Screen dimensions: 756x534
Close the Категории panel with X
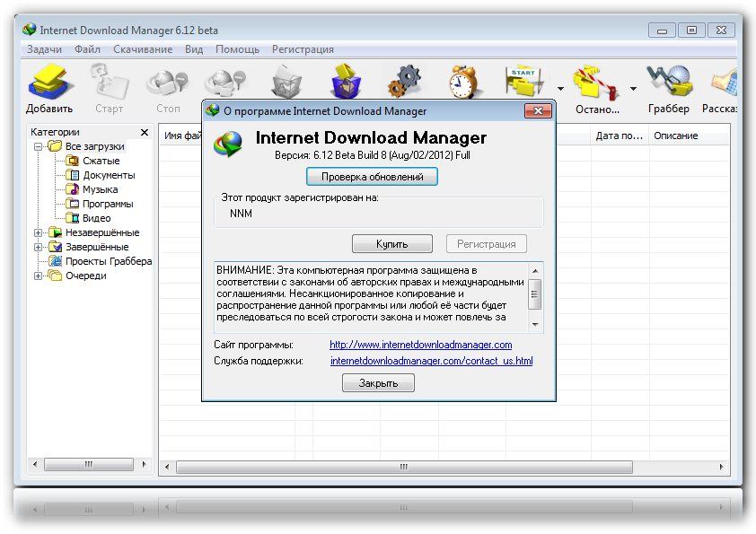point(145,132)
